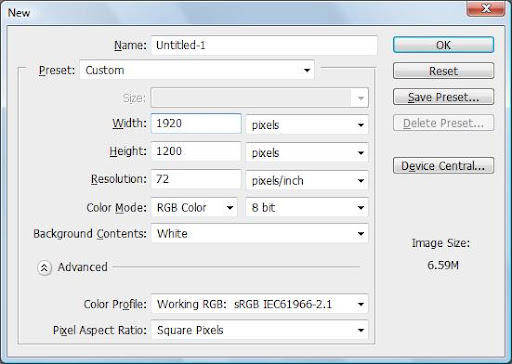Click the Preset label
Viewport: 512px width, 364px height.
(x=57, y=70)
